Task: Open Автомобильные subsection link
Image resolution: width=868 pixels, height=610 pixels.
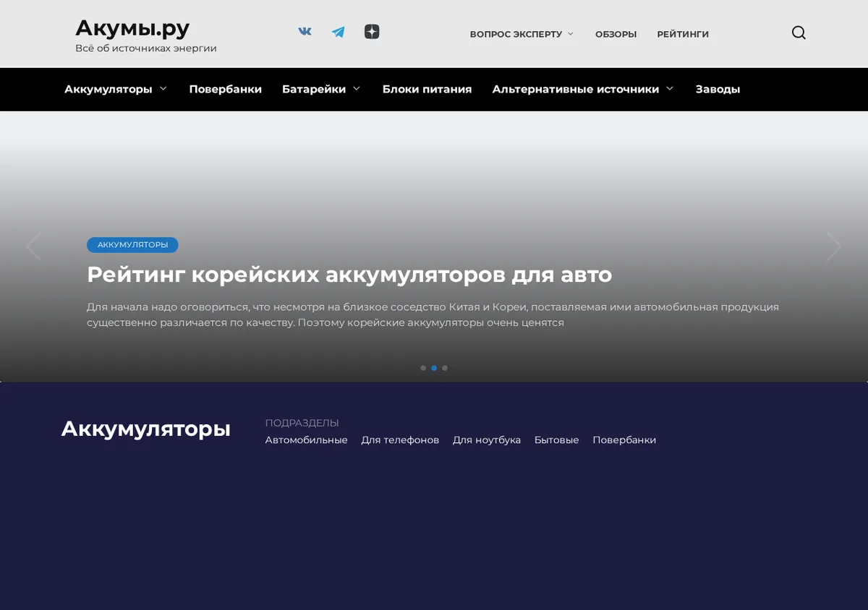Action: (306, 440)
